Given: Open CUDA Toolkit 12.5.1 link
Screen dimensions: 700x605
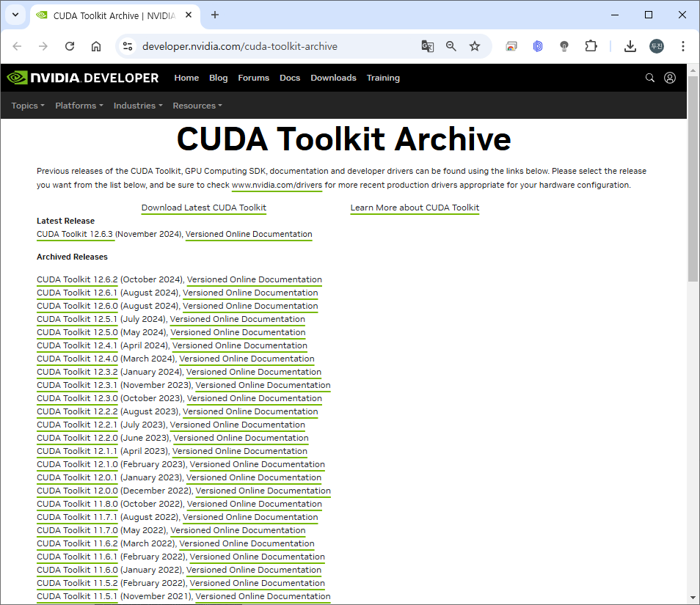Looking at the screenshot, I should (x=77, y=320).
